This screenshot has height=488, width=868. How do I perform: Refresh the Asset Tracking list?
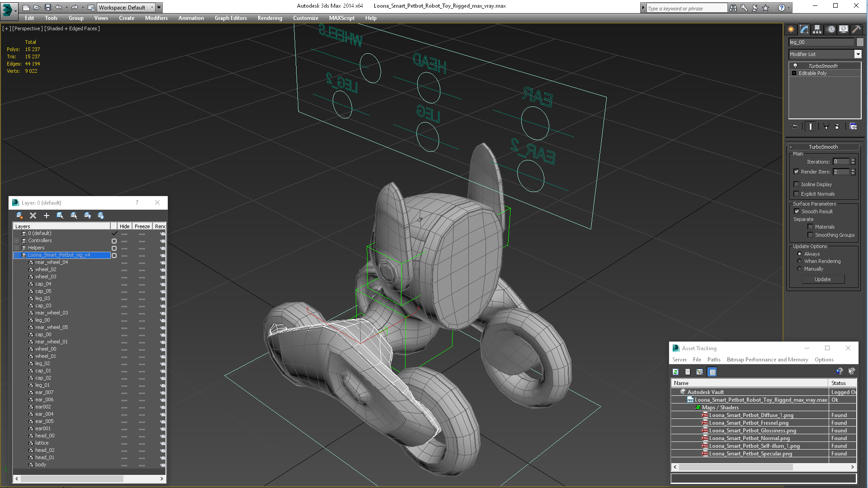coord(675,372)
